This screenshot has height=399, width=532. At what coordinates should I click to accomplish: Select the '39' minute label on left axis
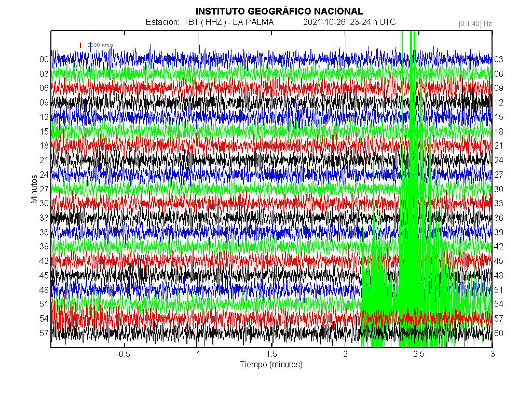[44, 247]
